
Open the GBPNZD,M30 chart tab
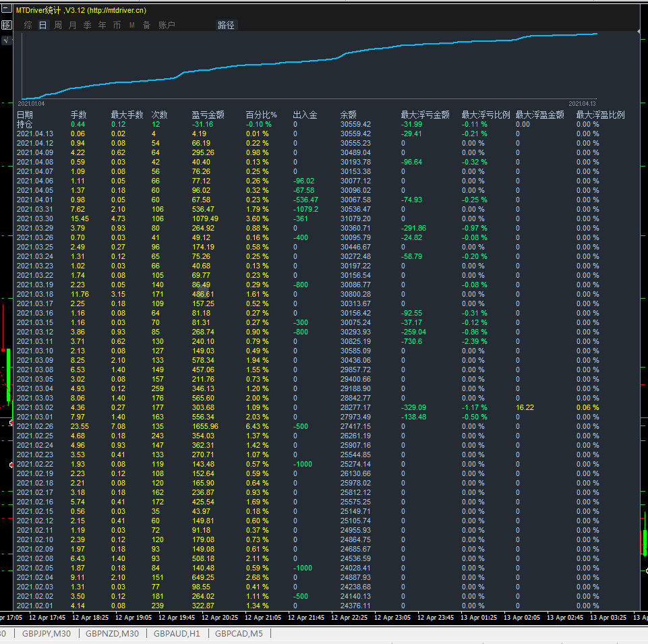[113, 634]
